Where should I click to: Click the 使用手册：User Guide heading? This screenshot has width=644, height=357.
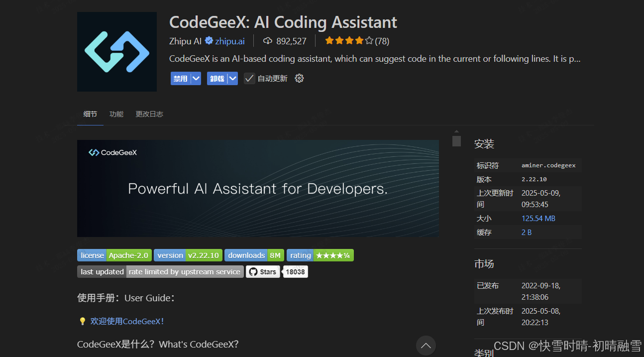click(x=126, y=298)
